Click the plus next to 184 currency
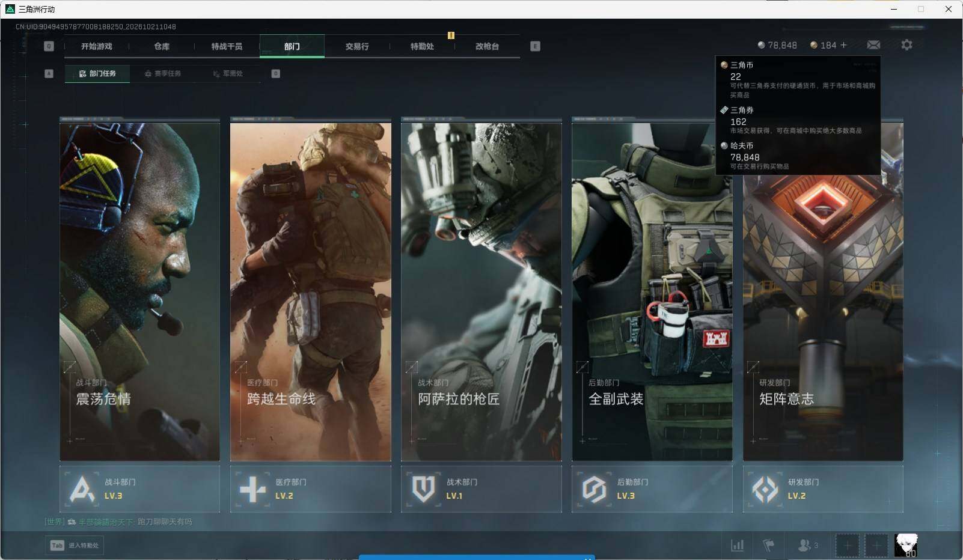Image resolution: width=963 pixels, height=560 pixels. [x=843, y=45]
